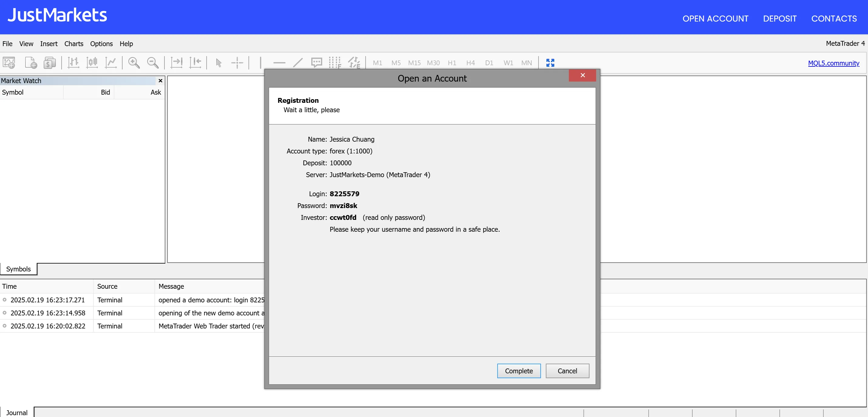Switch to M15 timeframe
Image resolution: width=868 pixels, height=417 pixels.
tap(414, 63)
